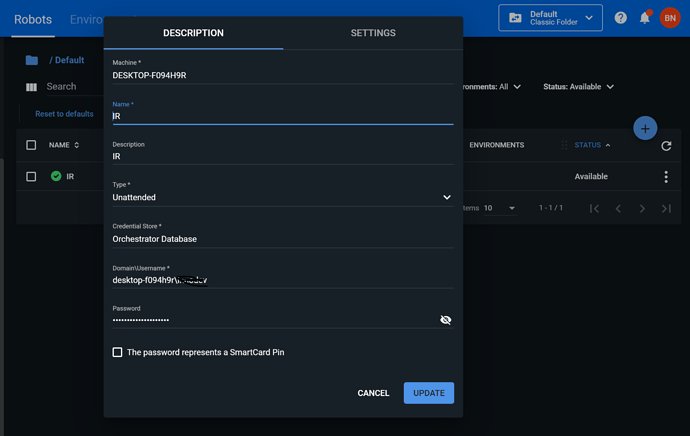The image size is (690, 436).
Task: Click the Search box
Action: pos(73,87)
